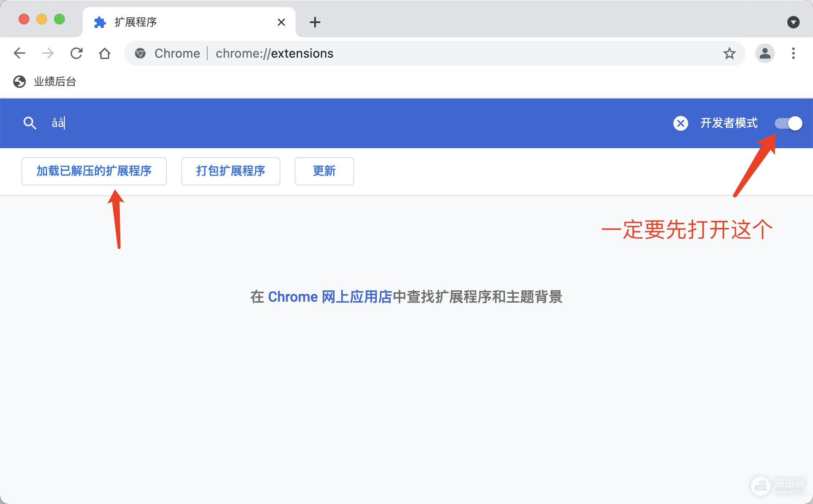Viewport: 813px width, 504px height.
Task: Expand the tab search dropdown arrow
Action: 793,22
